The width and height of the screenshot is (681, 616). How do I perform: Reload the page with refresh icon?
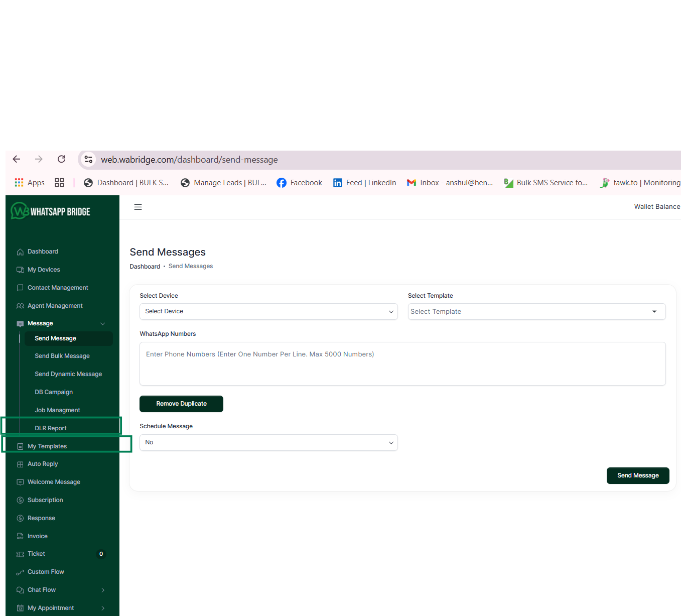click(61, 159)
